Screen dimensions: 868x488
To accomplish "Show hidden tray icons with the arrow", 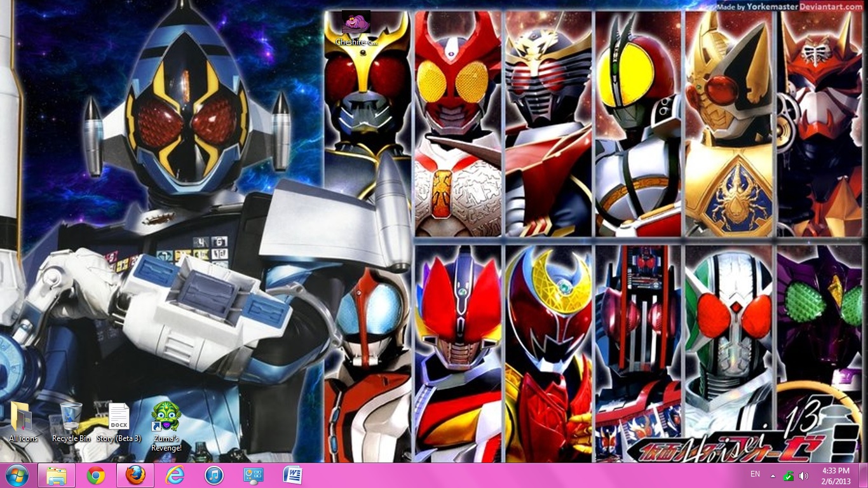I will 773,476.
